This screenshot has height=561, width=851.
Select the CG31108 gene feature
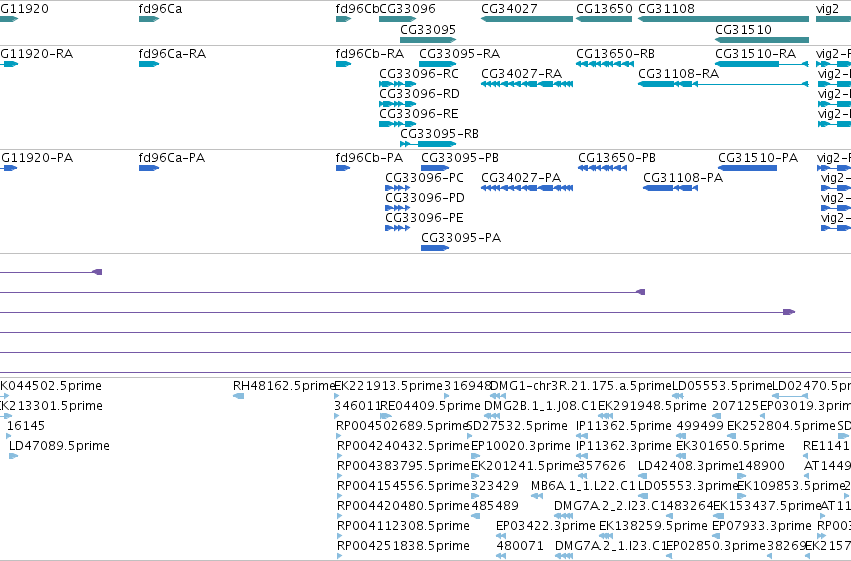pos(723,19)
